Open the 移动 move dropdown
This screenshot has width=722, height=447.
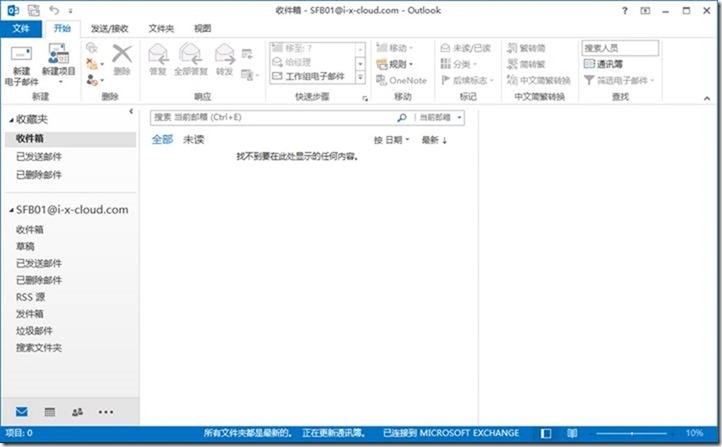coord(395,48)
